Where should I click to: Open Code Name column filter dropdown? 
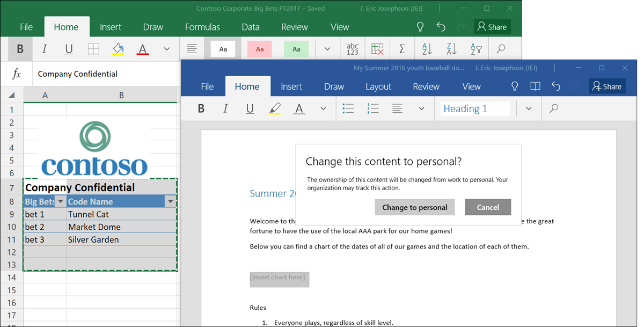[171, 202]
